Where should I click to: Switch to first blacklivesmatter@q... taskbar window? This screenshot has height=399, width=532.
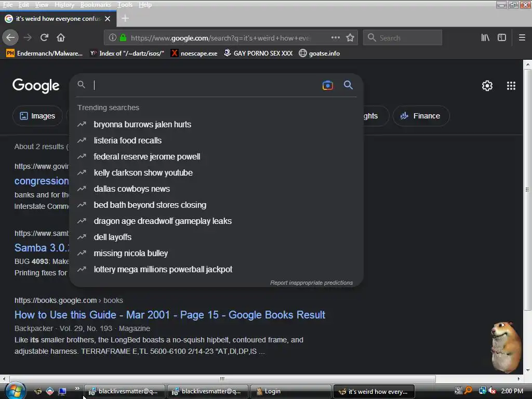124,391
